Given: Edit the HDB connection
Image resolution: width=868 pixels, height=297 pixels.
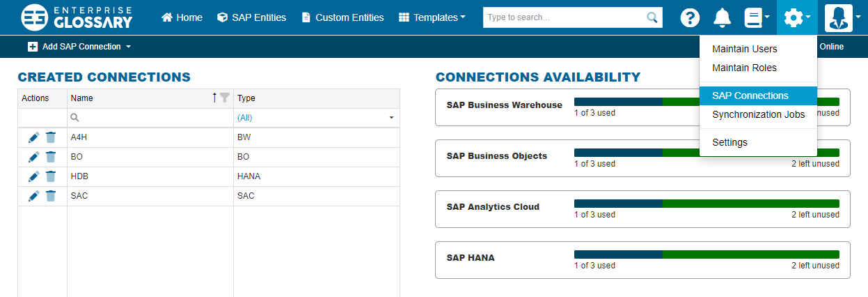Looking at the screenshot, I should tap(33, 176).
